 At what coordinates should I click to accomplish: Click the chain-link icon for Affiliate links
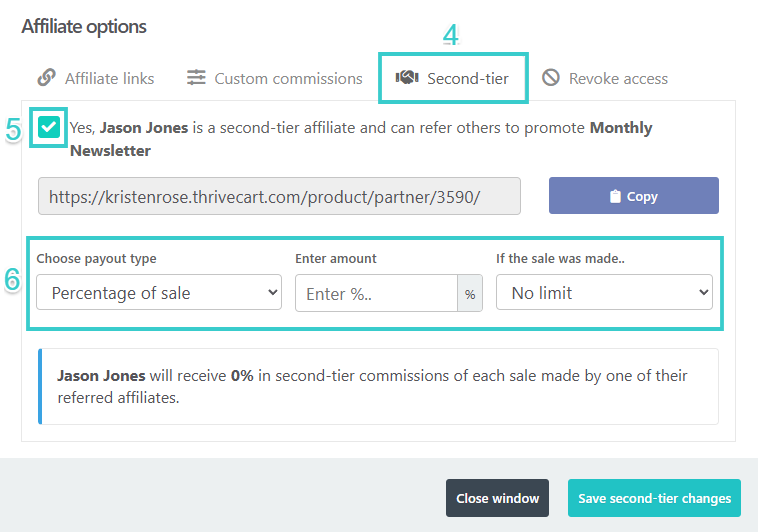pos(46,78)
